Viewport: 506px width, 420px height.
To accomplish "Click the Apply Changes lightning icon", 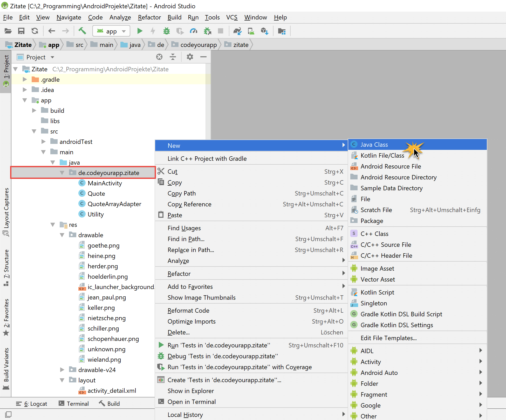I will [x=153, y=31].
